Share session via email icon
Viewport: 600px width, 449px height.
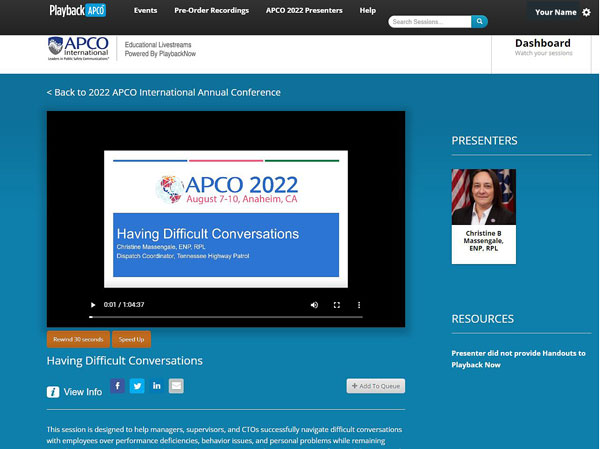176,386
